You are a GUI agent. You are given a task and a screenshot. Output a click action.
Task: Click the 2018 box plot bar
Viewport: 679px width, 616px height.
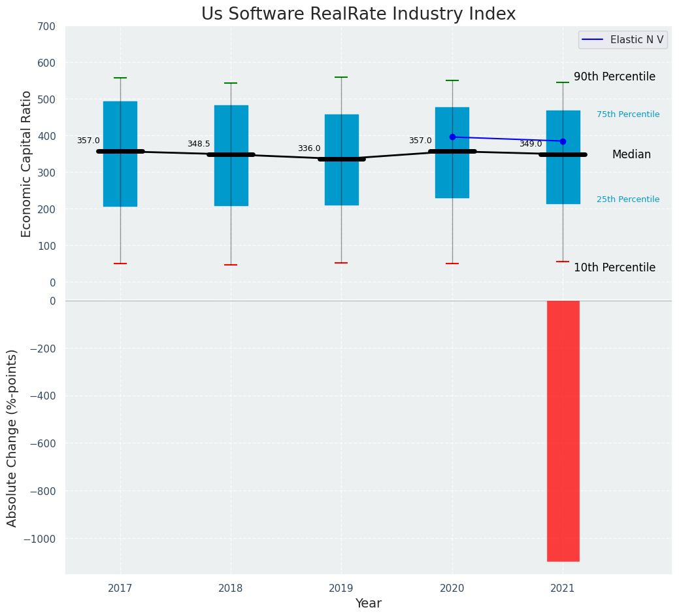[x=231, y=156]
